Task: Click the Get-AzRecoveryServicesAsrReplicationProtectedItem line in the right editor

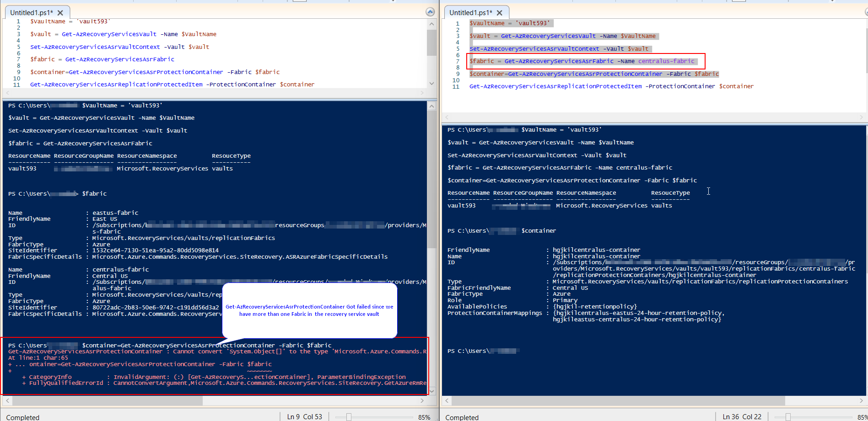Action: (611, 86)
